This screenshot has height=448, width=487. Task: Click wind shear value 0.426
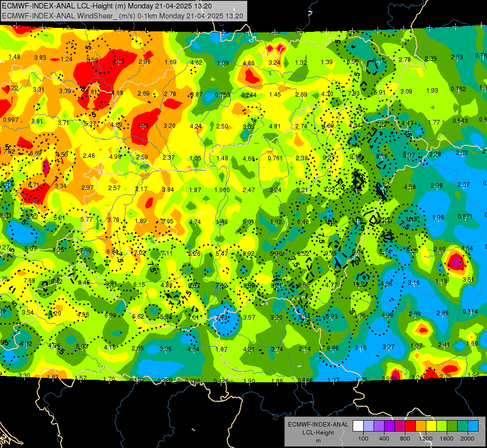point(221,381)
